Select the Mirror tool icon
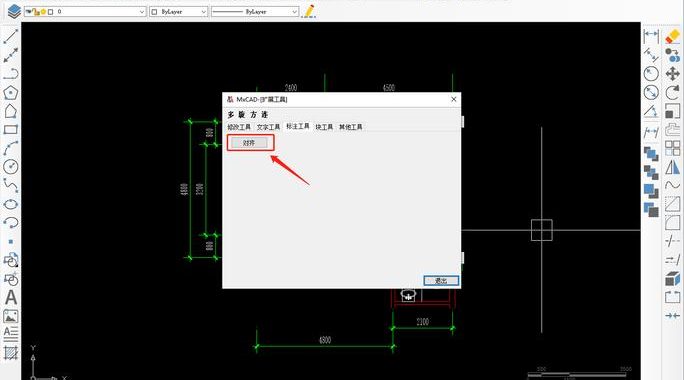 [672, 167]
